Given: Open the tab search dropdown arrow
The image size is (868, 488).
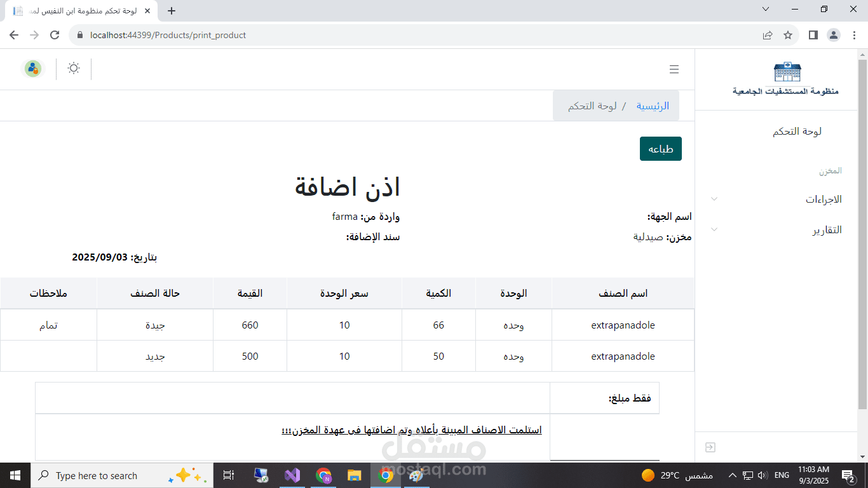Looking at the screenshot, I should (x=766, y=9).
